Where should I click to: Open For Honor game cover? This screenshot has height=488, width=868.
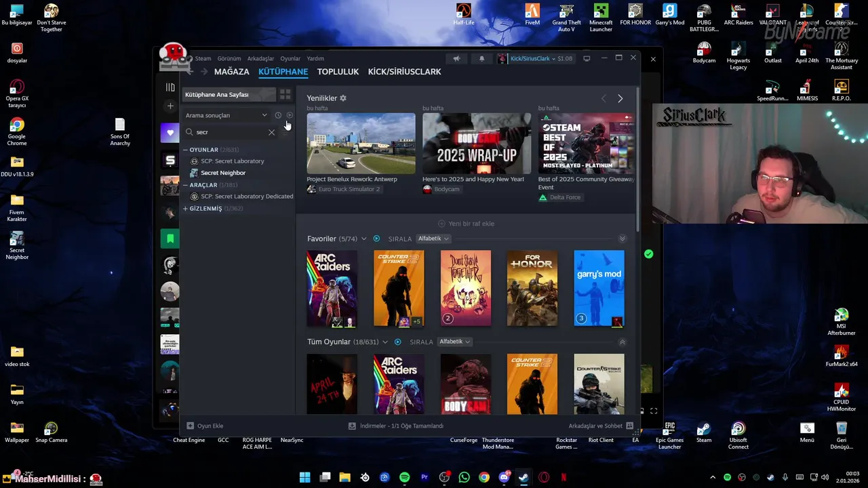tap(532, 289)
